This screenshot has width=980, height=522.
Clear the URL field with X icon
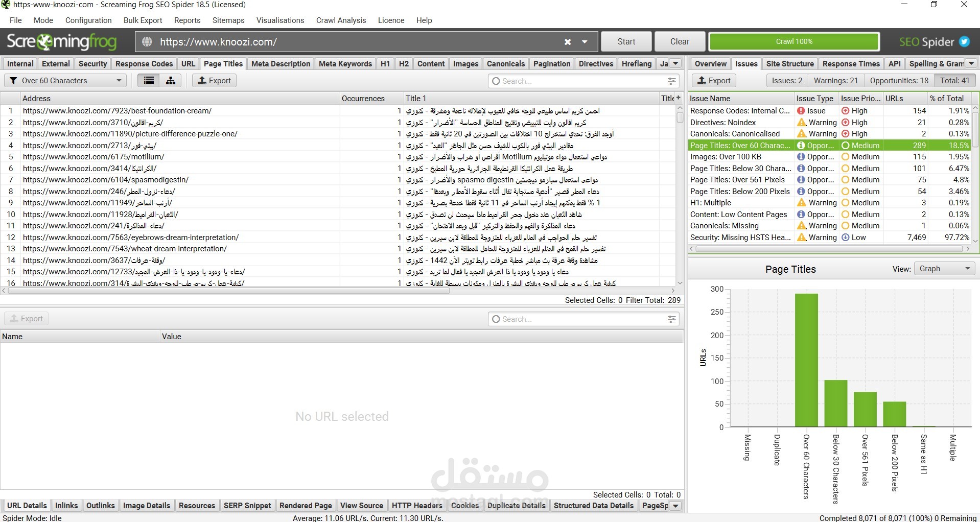[568, 42]
